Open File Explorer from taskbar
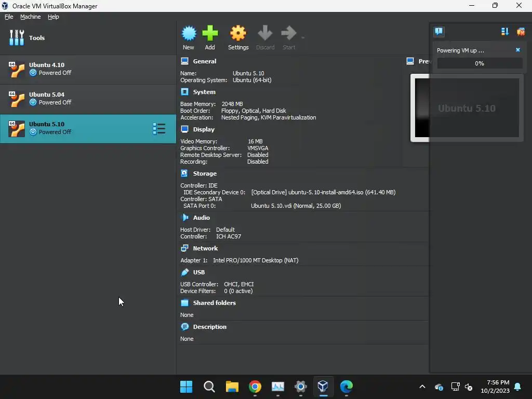Image resolution: width=532 pixels, height=399 pixels. (x=232, y=387)
